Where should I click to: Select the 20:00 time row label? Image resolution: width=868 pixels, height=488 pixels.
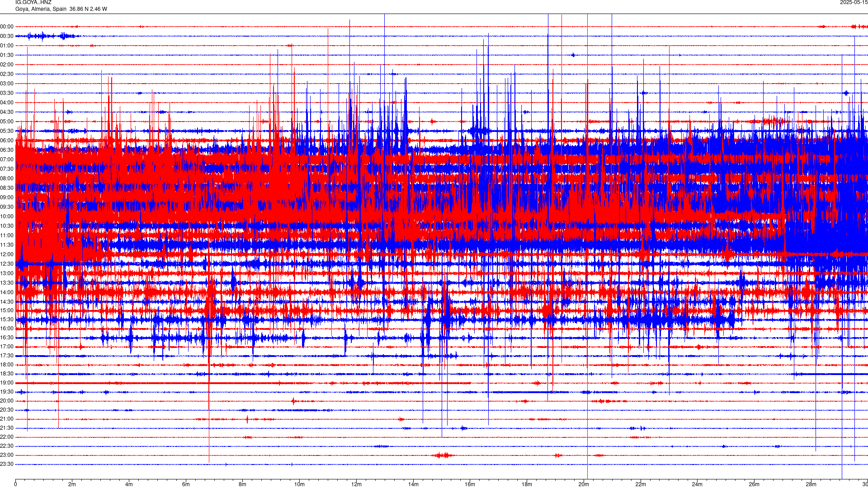[x=7, y=401]
